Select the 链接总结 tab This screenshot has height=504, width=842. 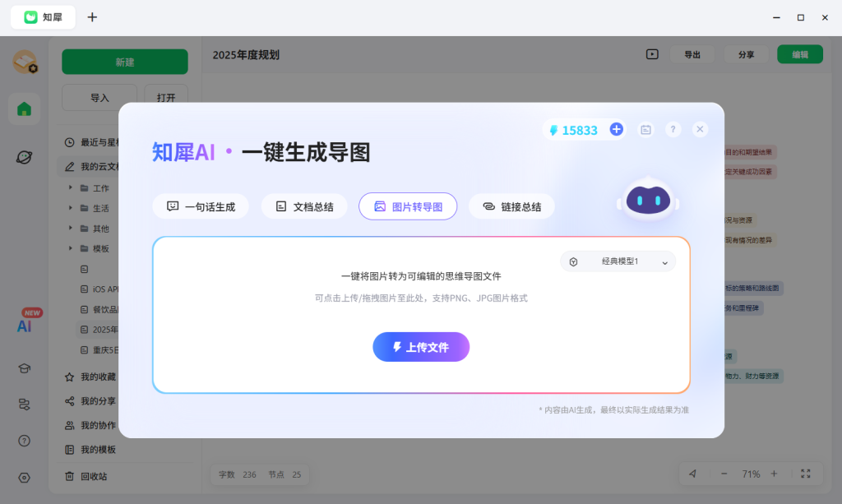pyautogui.click(x=511, y=206)
